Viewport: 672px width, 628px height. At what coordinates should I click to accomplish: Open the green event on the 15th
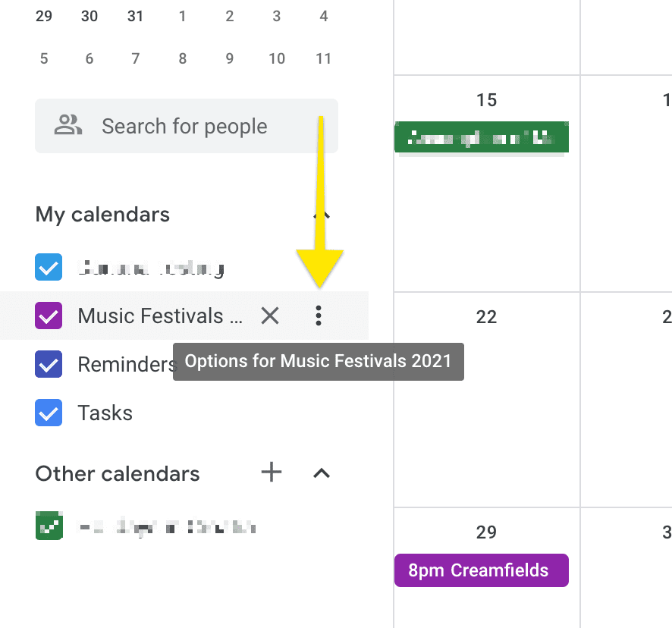(481, 137)
